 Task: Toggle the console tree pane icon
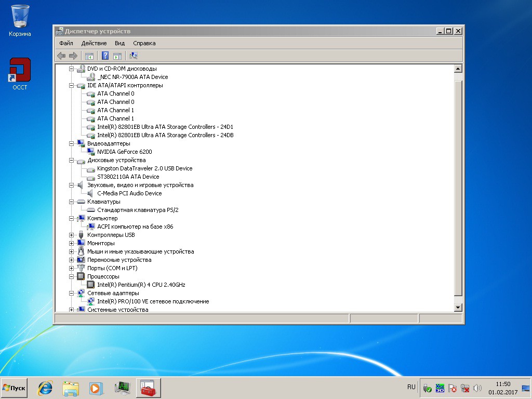(x=89, y=56)
